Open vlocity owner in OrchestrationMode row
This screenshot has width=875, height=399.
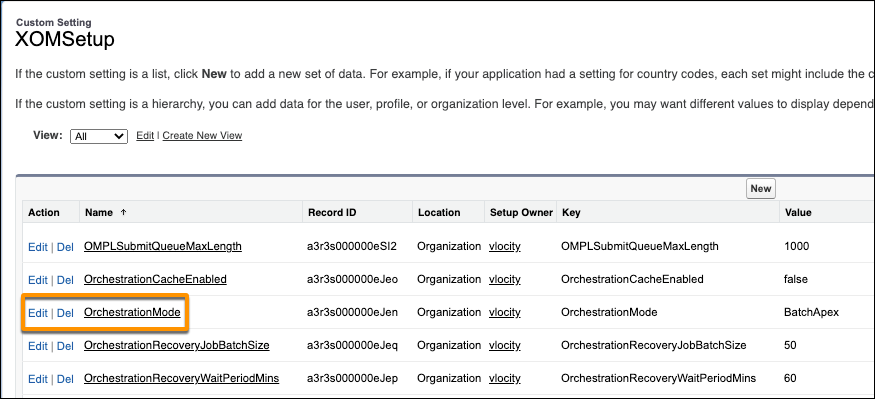505,313
